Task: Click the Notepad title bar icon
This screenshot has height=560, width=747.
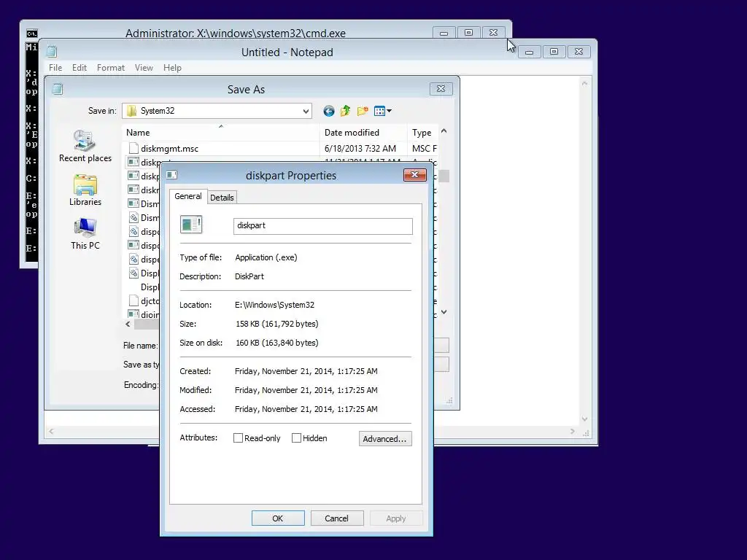Action: tap(52, 52)
